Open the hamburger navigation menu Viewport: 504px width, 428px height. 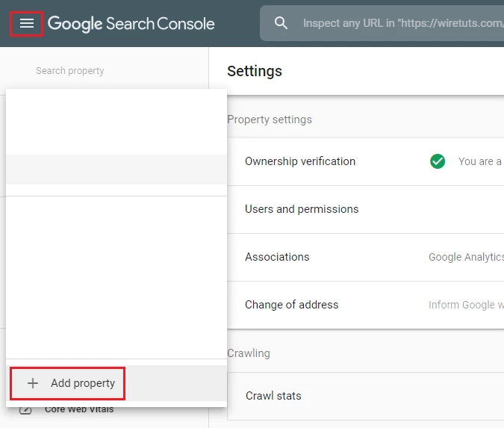point(27,24)
